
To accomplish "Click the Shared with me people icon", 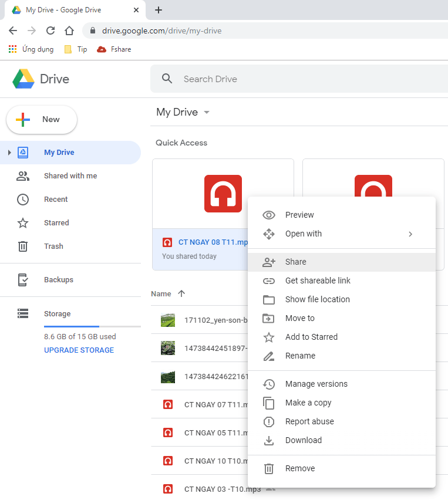I will 23,176.
